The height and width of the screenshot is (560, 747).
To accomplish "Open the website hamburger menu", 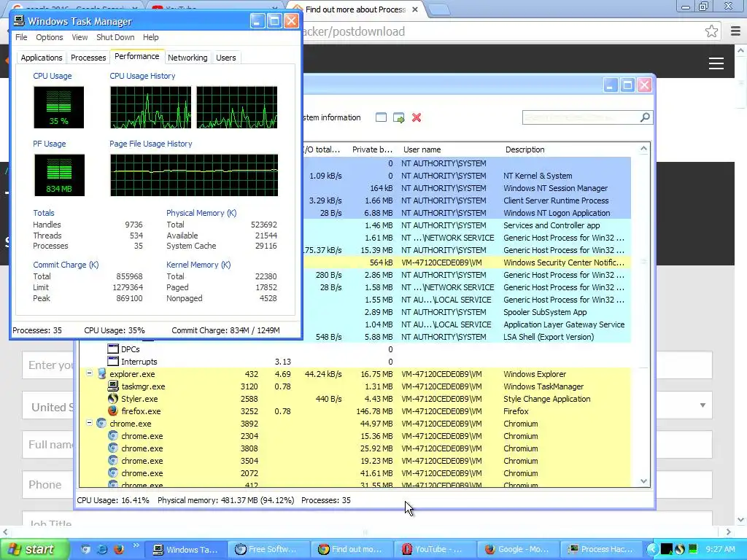I will (x=716, y=63).
